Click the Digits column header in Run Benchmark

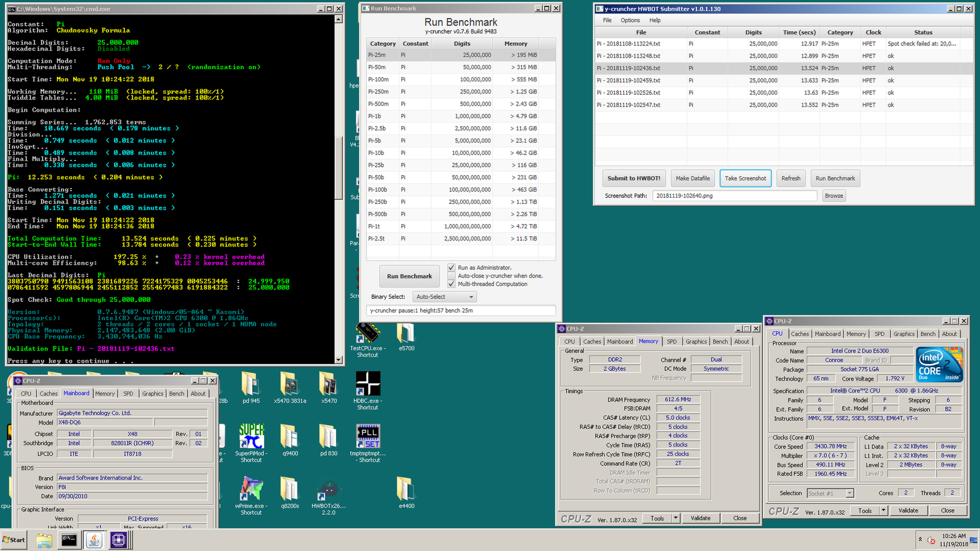coord(462,44)
